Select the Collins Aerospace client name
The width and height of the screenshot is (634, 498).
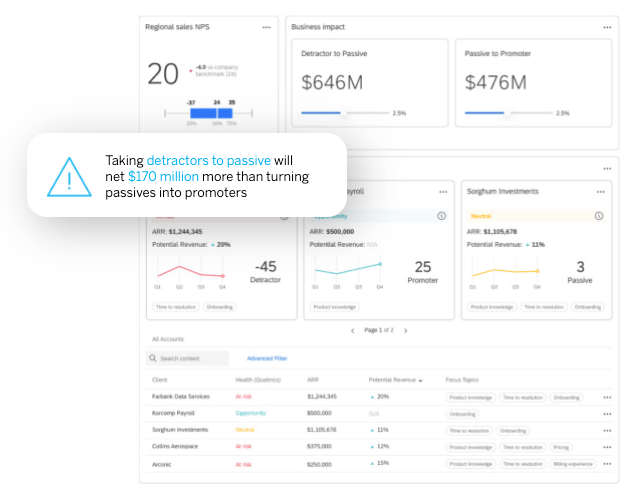tap(175, 446)
